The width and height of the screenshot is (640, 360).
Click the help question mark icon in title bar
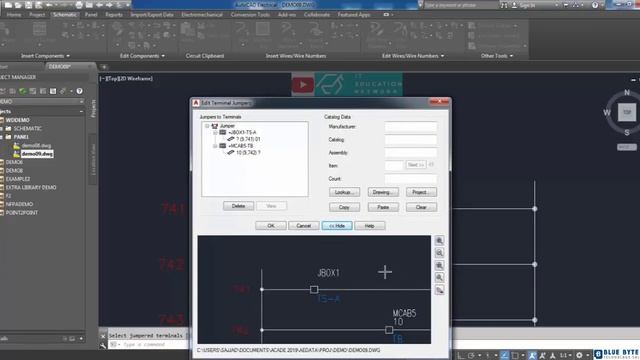[x=595, y=5]
